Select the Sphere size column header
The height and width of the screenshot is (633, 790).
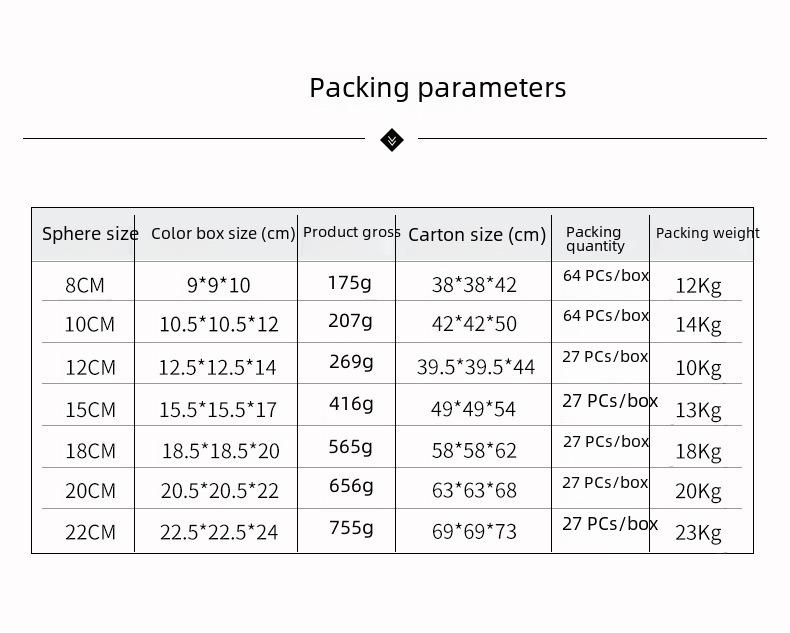(x=90, y=234)
